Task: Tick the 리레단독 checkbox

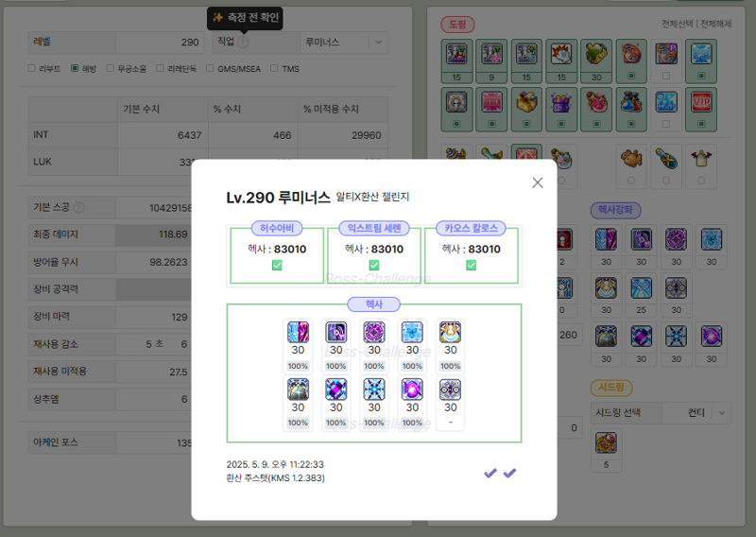Action: click(160, 68)
